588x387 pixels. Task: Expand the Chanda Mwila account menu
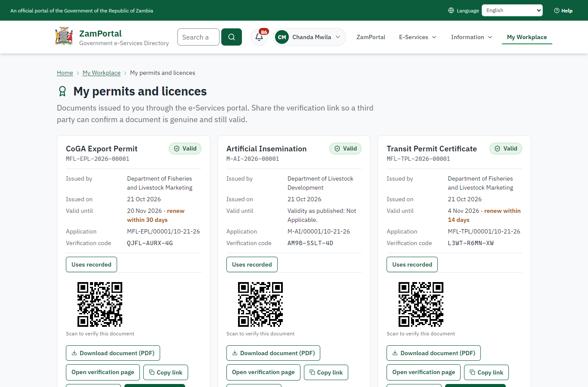[x=309, y=37]
